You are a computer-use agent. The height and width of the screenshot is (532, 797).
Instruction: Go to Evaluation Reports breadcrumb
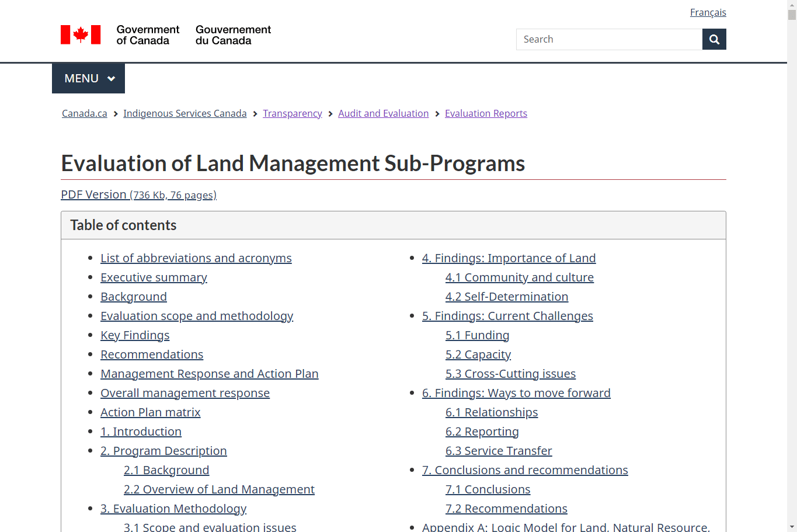tap(486, 113)
